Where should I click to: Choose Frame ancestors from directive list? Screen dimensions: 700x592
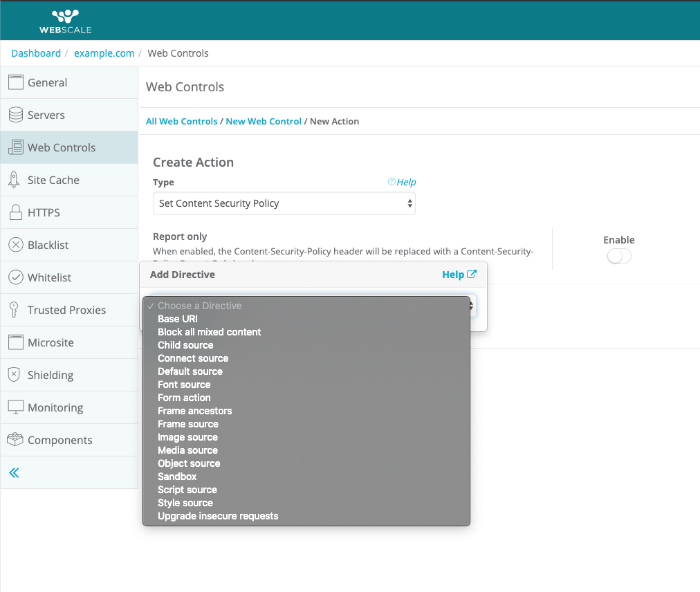pyautogui.click(x=194, y=411)
